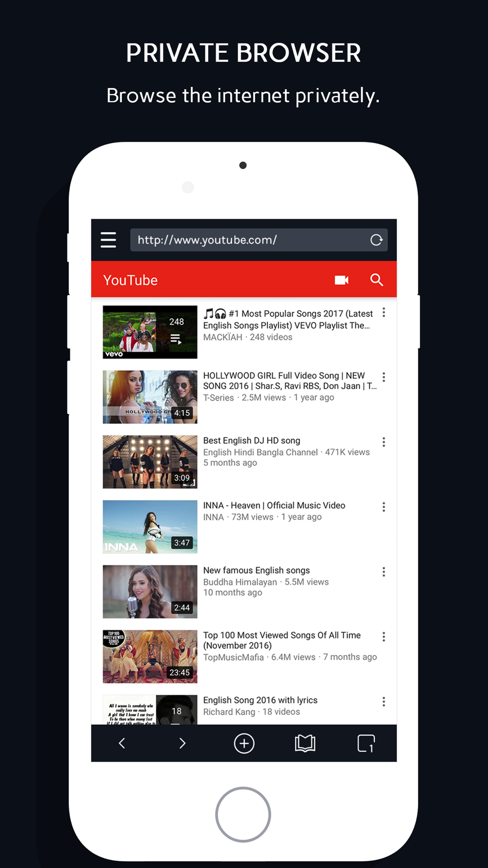
Task: Open 'New famous English songs' title
Action: click(x=257, y=570)
